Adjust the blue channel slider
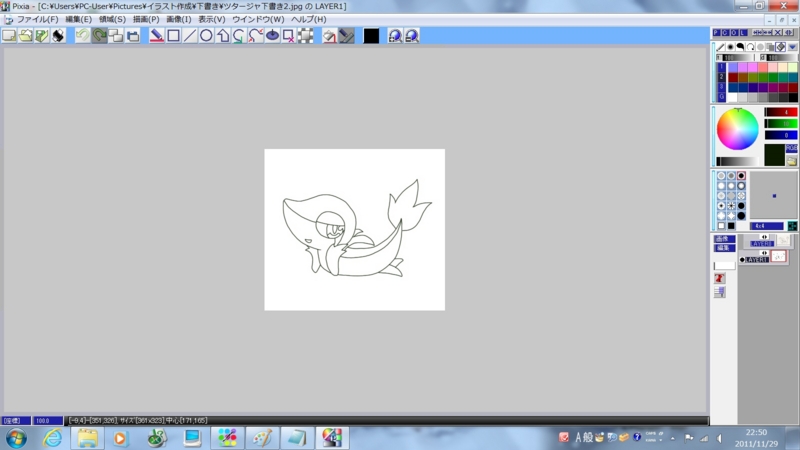The image size is (800, 450). pyautogui.click(x=781, y=135)
